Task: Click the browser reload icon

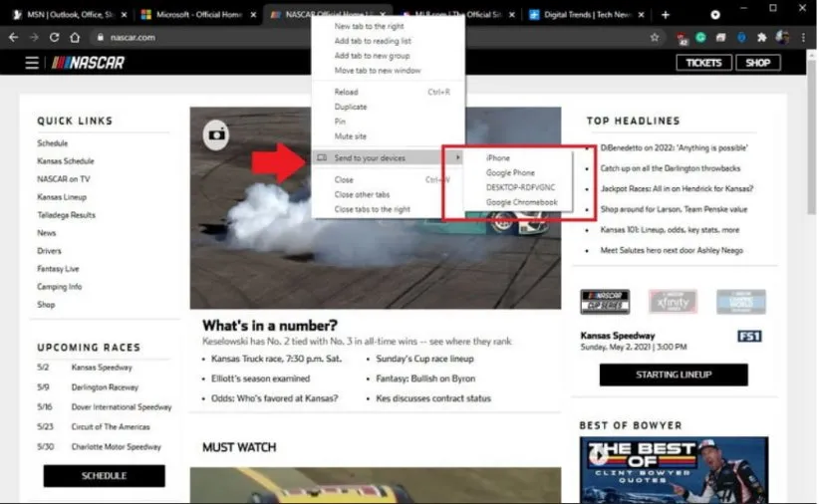Action: [54, 37]
